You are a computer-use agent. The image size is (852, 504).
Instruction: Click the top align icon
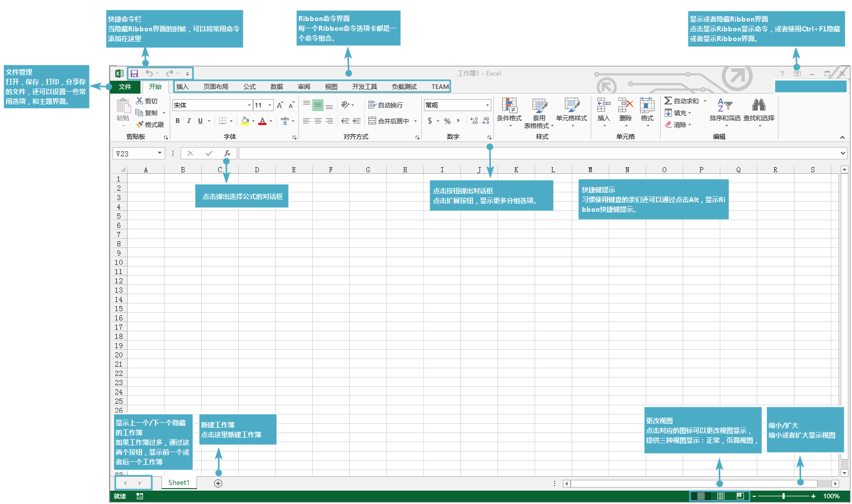307,105
